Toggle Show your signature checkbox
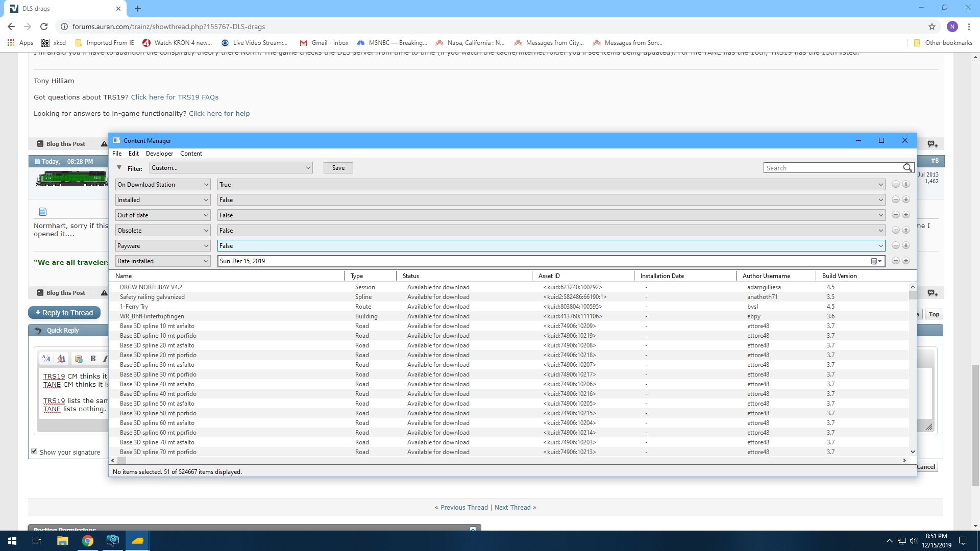The image size is (980, 551). click(x=34, y=452)
